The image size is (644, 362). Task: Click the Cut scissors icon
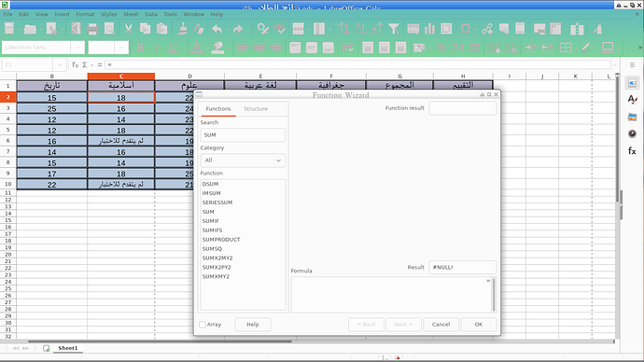pyautogui.click(x=128, y=29)
